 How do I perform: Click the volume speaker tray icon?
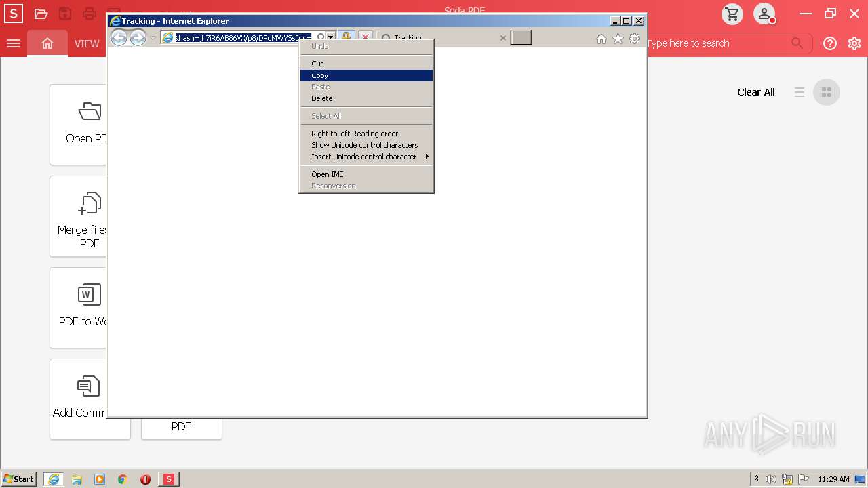point(771,479)
